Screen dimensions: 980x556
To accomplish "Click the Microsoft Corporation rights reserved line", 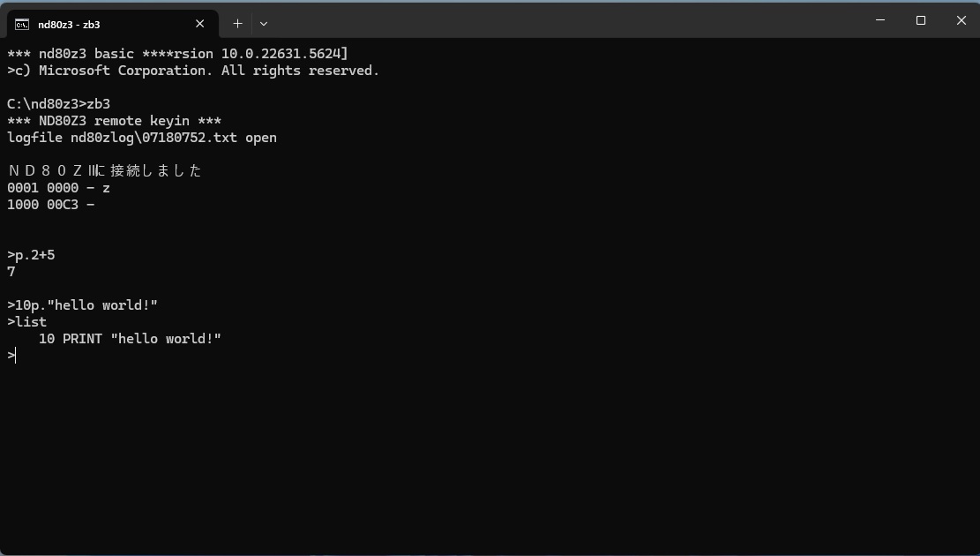I will pyautogui.click(x=193, y=71).
